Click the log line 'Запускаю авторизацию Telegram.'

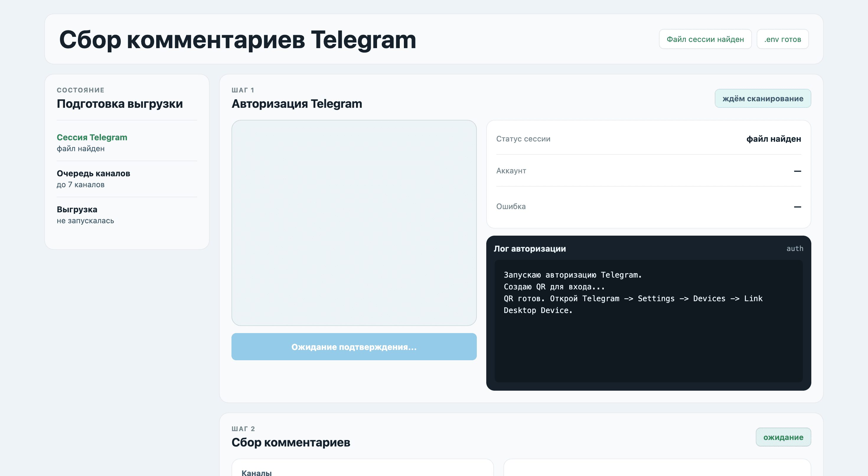572,275
